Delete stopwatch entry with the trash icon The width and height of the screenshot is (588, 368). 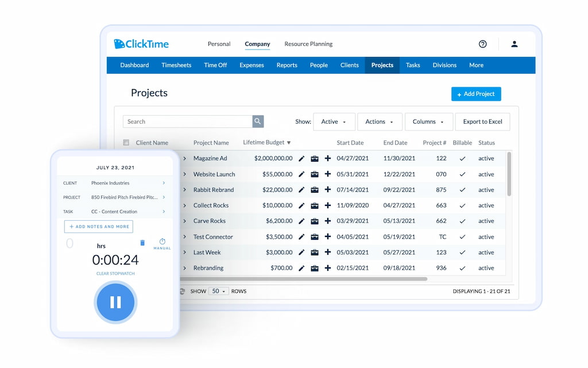coord(142,243)
